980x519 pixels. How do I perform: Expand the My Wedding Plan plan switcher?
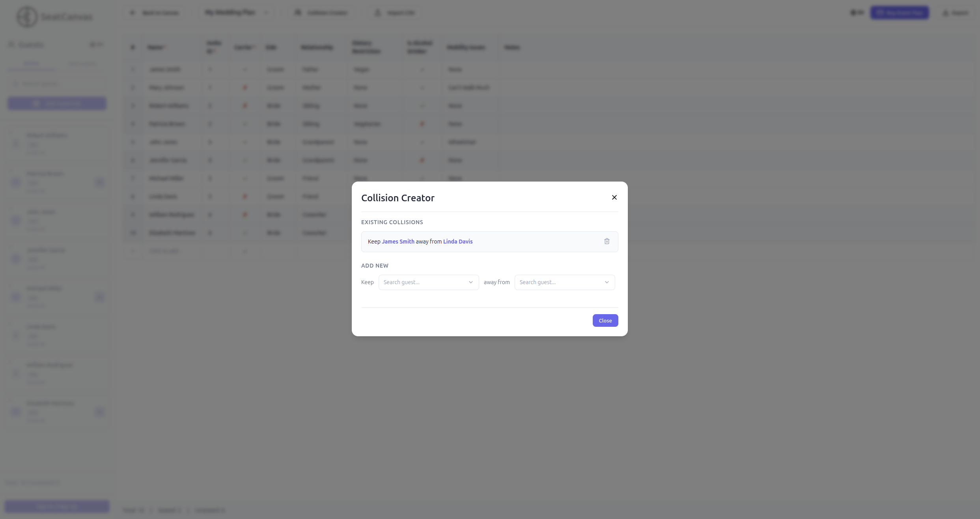(x=267, y=12)
